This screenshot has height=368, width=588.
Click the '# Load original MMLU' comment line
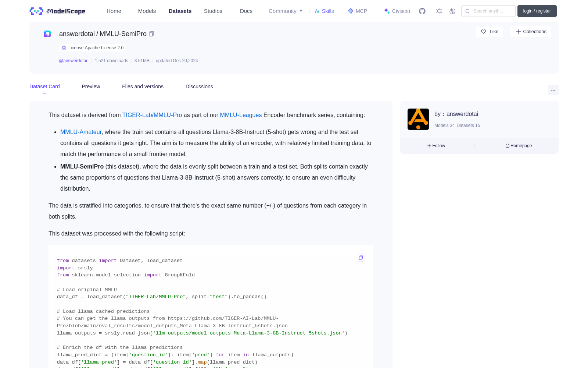click(x=87, y=290)
